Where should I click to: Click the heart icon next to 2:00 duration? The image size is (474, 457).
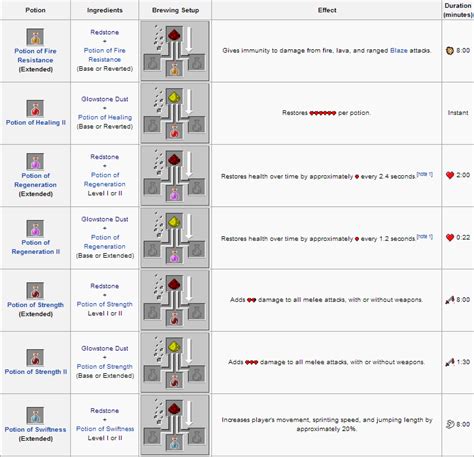point(450,175)
